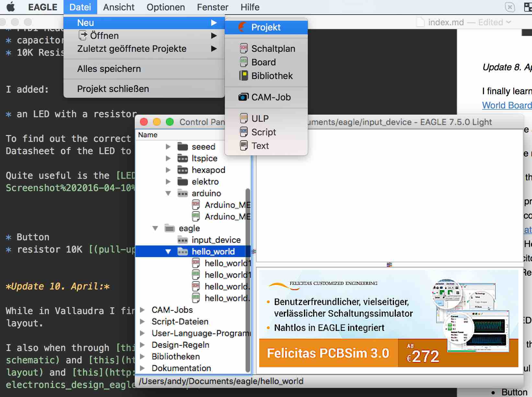Click the Script file icon in the submenu
This screenshot has height=397, width=532.
[x=244, y=132]
